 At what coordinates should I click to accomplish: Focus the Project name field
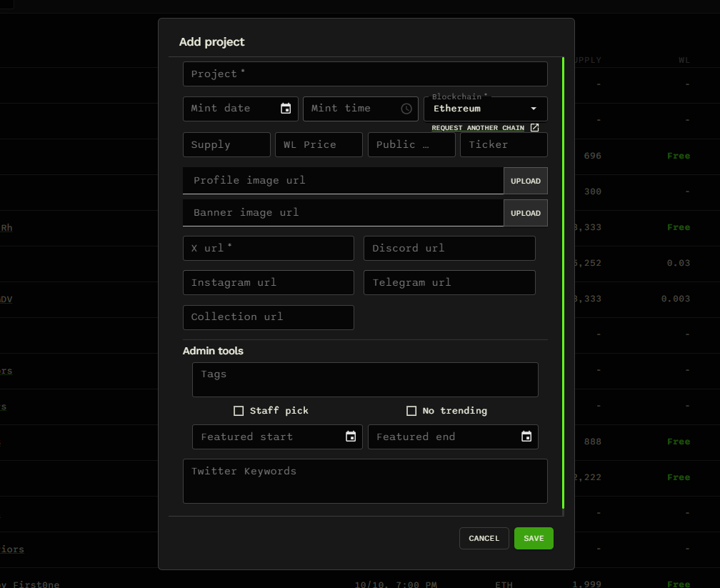pyautogui.click(x=365, y=74)
